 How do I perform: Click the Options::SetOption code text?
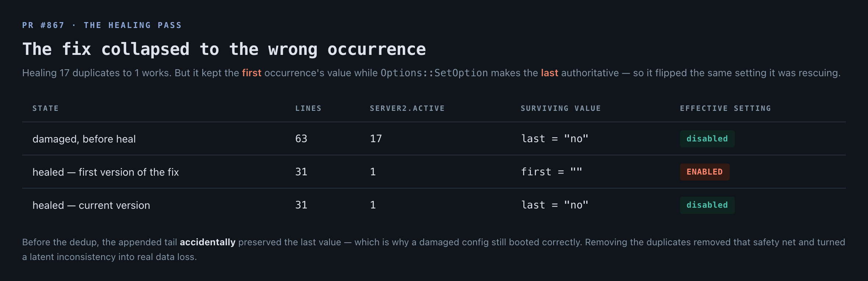pos(434,73)
